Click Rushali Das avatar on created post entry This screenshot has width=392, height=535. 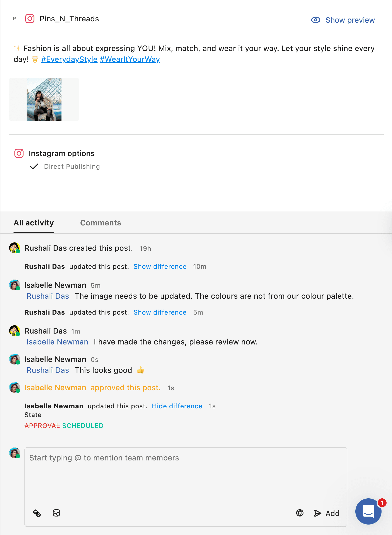[x=14, y=248]
